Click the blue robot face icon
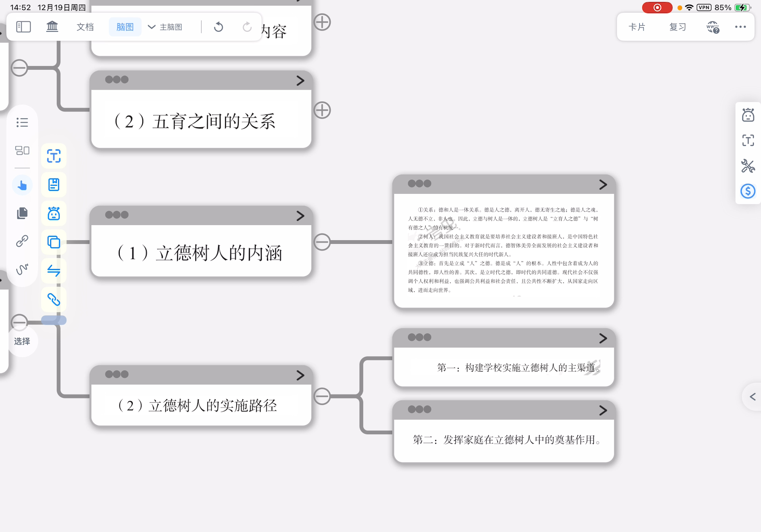This screenshot has height=532, width=761. [x=54, y=213]
